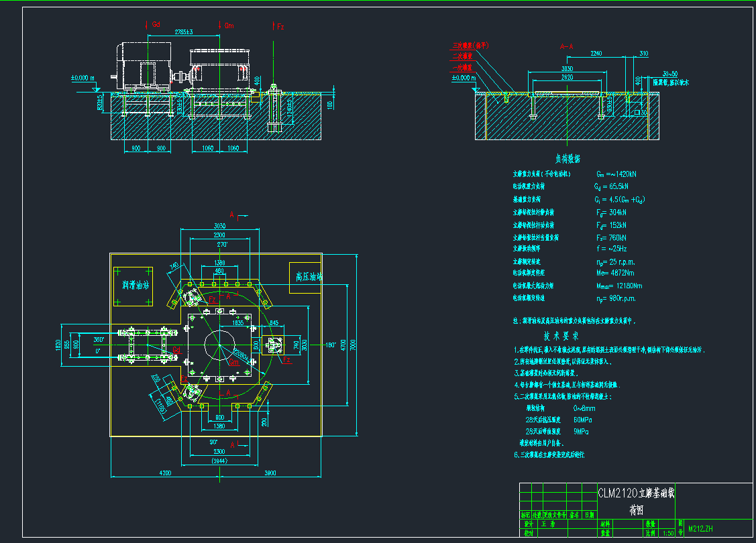Select the 1:50 scale value in the title block
Screen dimensions: 756x543
[668, 534]
